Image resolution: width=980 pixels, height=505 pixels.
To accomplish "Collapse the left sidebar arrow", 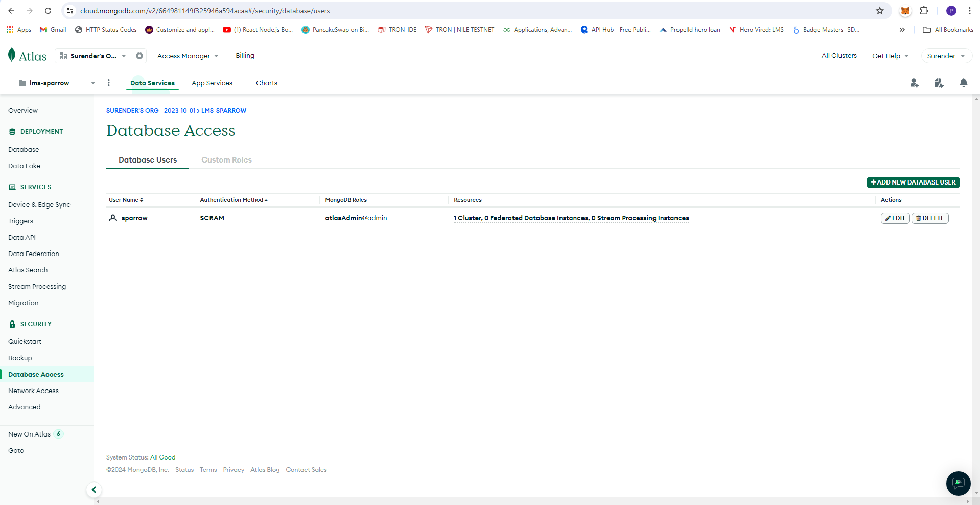I will [x=94, y=490].
